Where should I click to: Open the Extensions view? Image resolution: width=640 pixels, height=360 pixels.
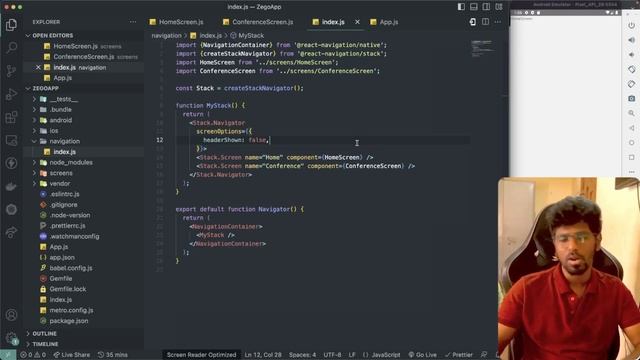[11, 118]
